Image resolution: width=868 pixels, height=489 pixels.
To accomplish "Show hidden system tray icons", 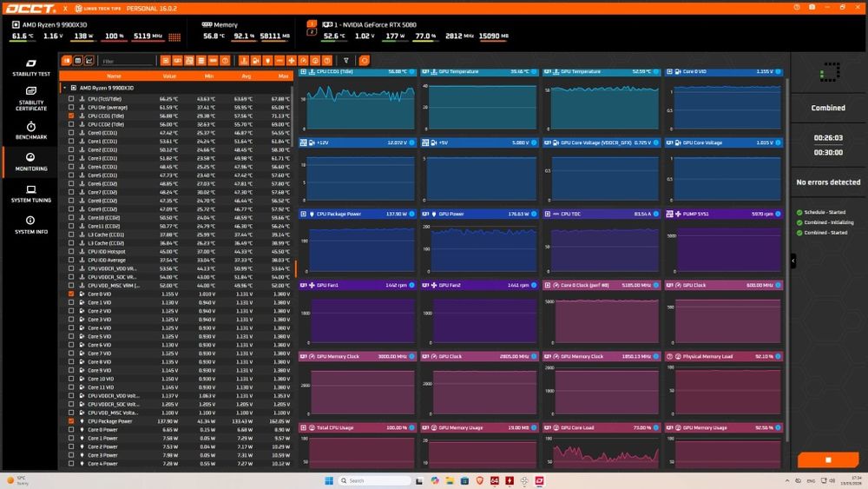I will pos(786,480).
